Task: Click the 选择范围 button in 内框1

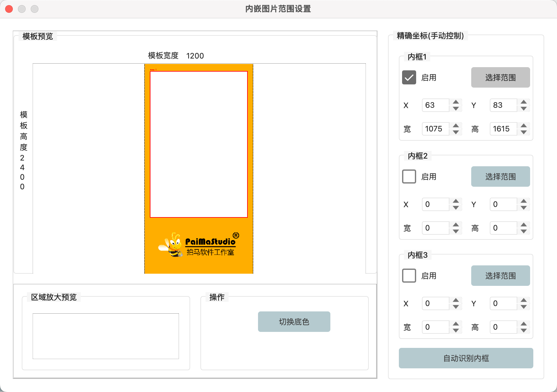Action: coord(500,77)
